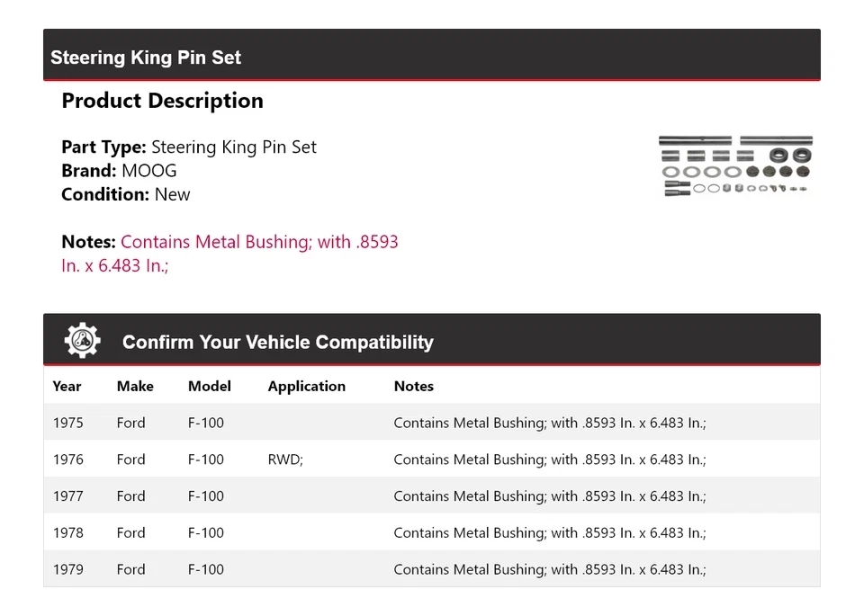Select the Confirm Your Vehicle Compatibility heading
The width and height of the screenshot is (864, 616).
pos(277,343)
